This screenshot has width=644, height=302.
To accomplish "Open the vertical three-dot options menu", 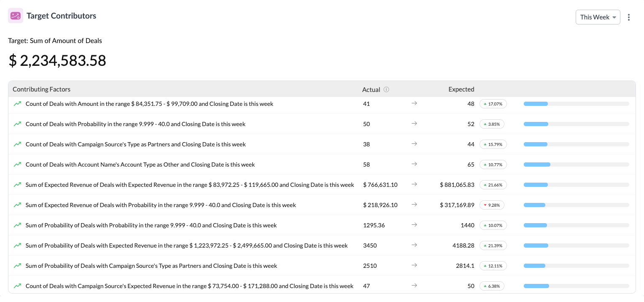I will coord(629,17).
